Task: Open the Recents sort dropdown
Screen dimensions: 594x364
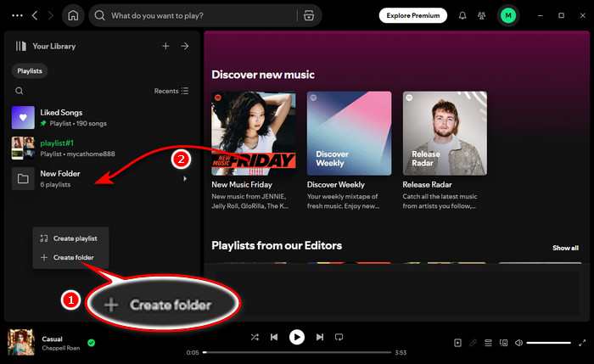Action: (x=171, y=91)
